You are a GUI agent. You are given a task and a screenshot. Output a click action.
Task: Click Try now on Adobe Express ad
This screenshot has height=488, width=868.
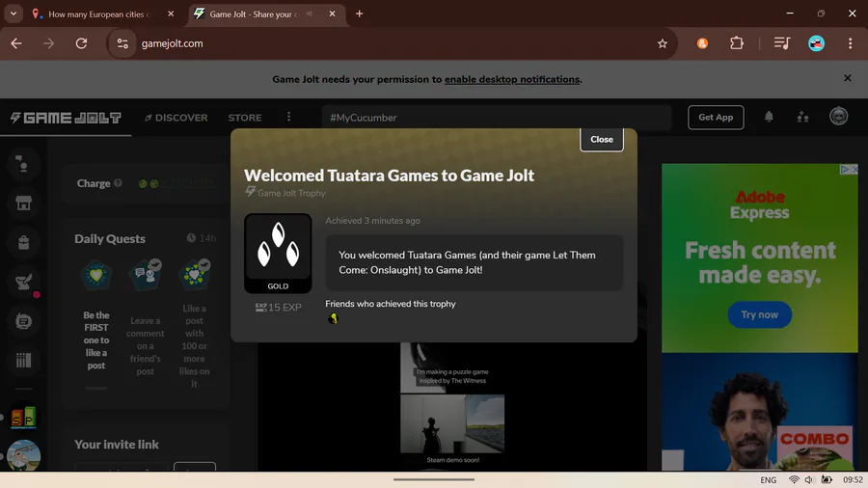coord(760,314)
